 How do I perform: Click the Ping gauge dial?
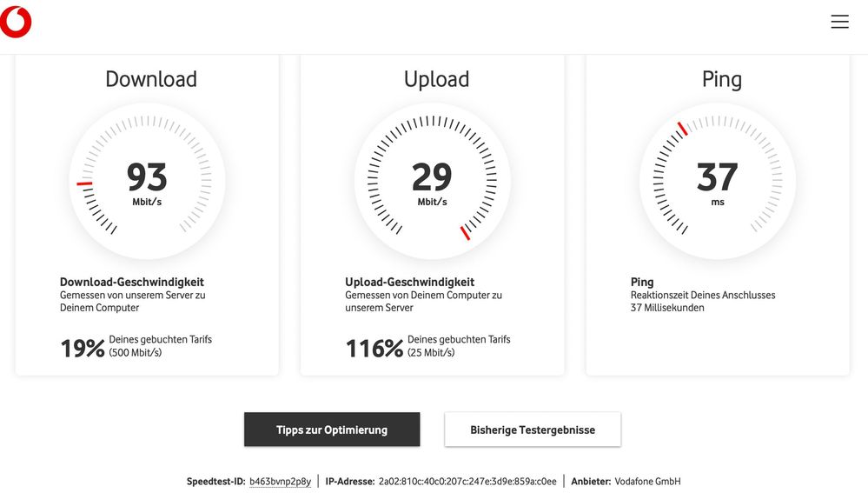718,181
